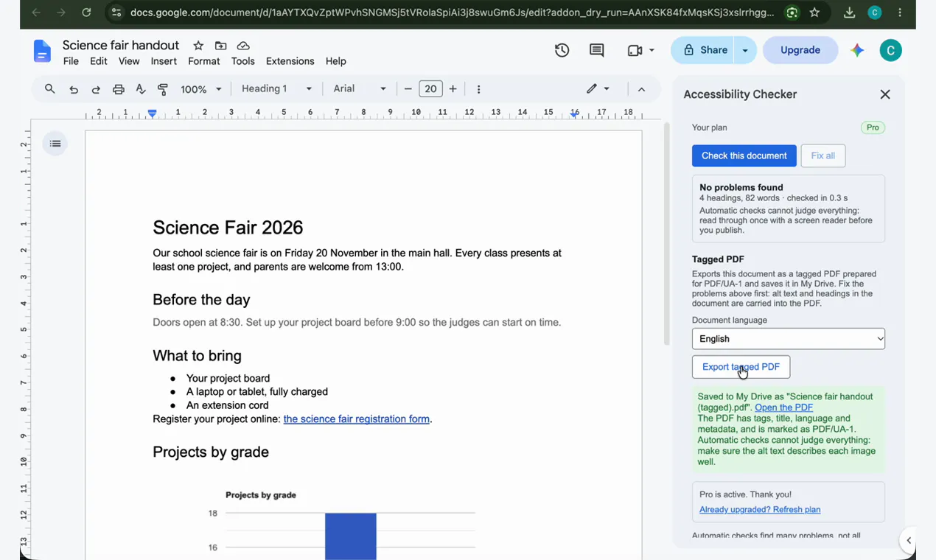Click the Fix all button

[x=823, y=155]
